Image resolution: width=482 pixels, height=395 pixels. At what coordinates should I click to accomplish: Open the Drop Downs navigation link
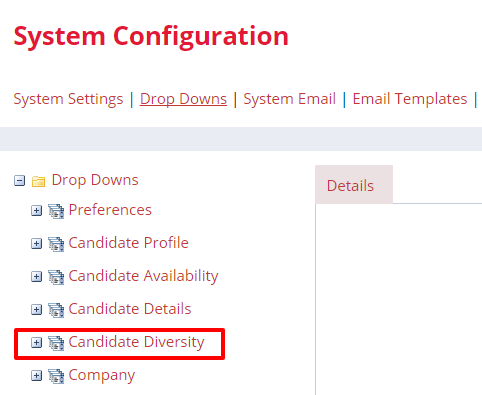click(183, 99)
